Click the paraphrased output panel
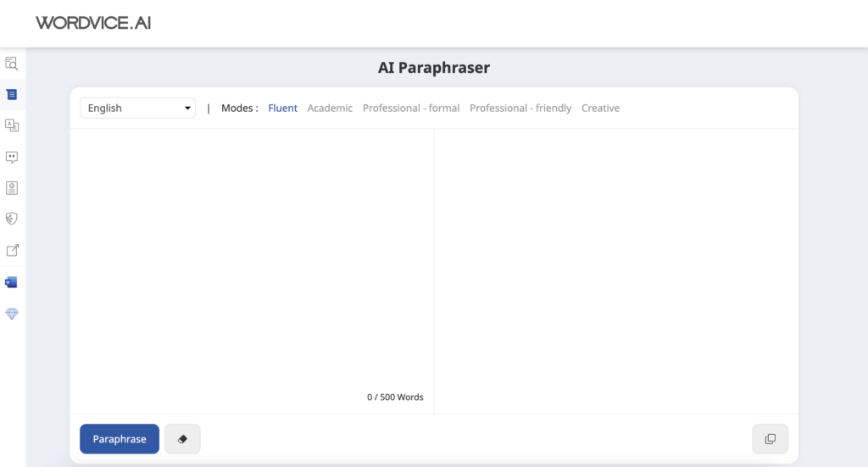The height and width of the screenshot is (467, 868). (616, 271)
